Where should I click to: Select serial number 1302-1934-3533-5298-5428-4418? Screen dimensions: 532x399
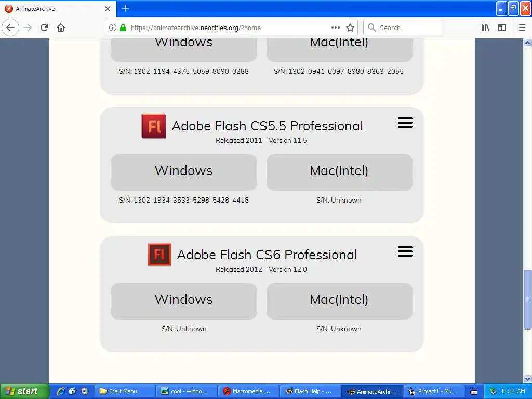click(x=191, y=200)
